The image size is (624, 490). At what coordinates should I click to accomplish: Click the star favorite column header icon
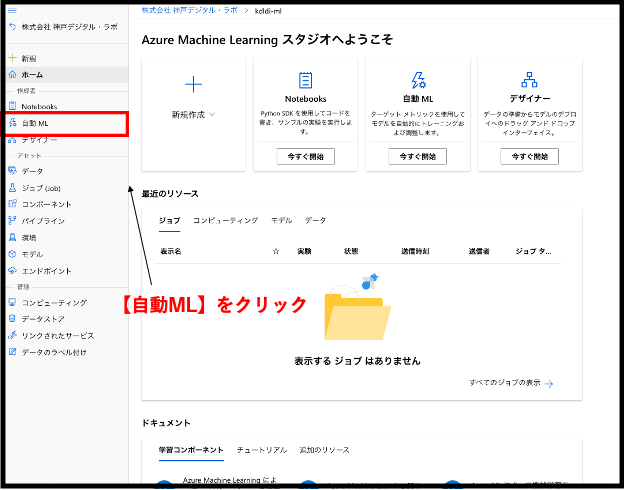(x=276, y=251)
